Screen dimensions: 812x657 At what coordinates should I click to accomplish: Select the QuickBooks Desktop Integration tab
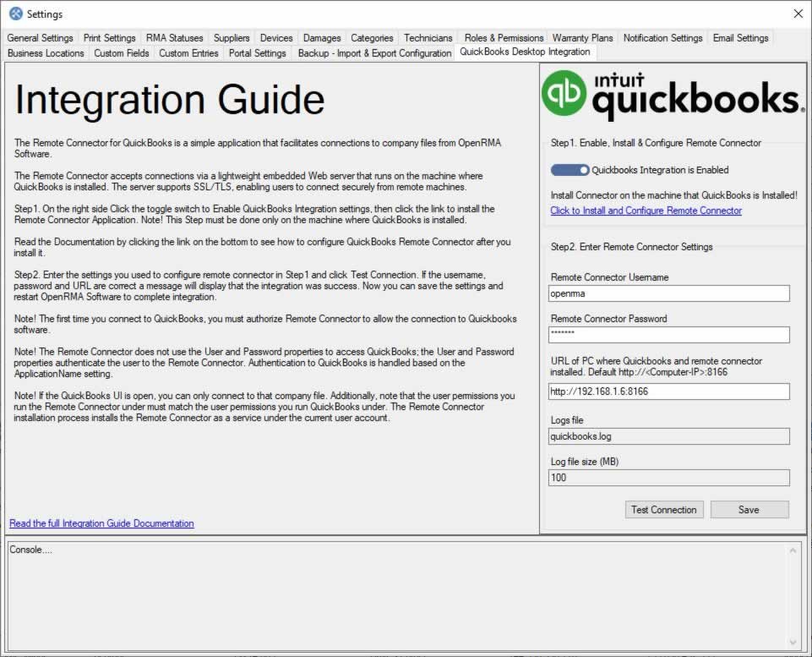pos(525,52)
